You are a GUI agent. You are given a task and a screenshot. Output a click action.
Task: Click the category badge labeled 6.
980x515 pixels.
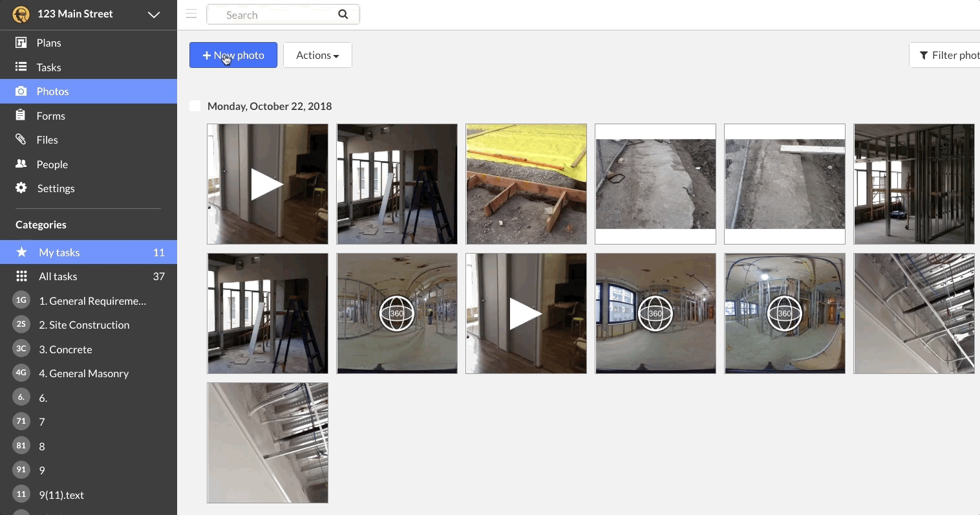tap(21, 397)
